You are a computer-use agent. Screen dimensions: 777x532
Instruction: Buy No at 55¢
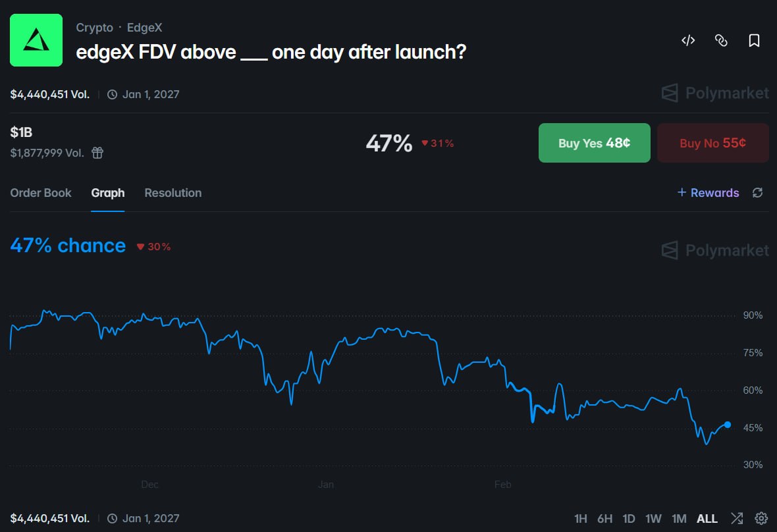[x=712, y=143]
